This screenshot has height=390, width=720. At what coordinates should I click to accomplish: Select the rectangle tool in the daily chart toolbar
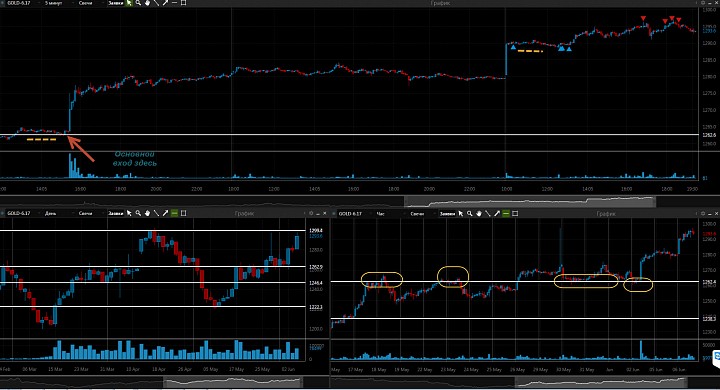[184, 213]
